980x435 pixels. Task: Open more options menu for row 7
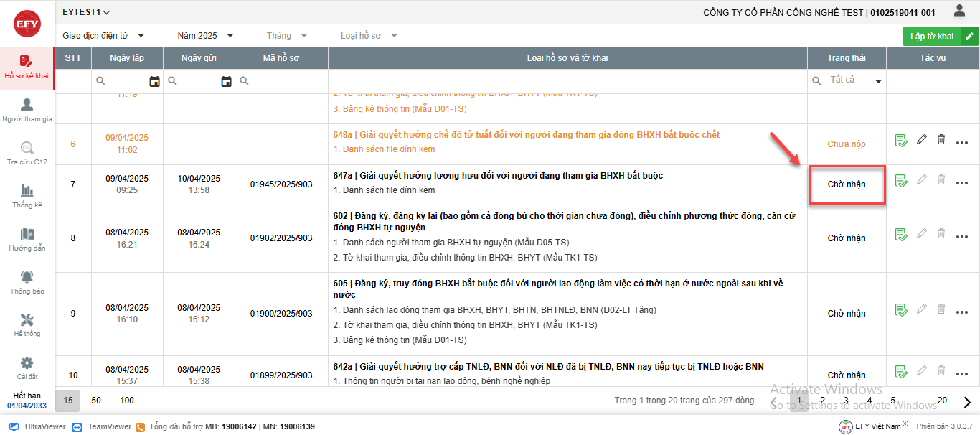click(962, 183)
